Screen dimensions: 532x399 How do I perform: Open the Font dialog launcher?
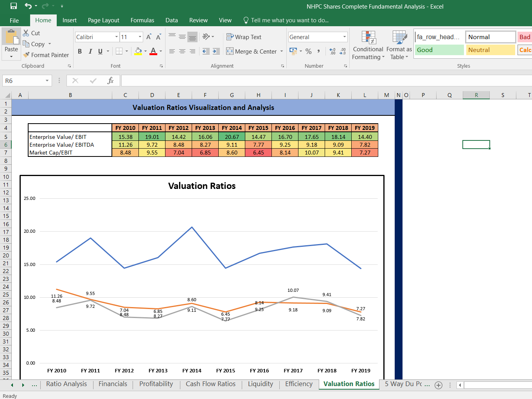pyautogui.click(x=161, y=66)
